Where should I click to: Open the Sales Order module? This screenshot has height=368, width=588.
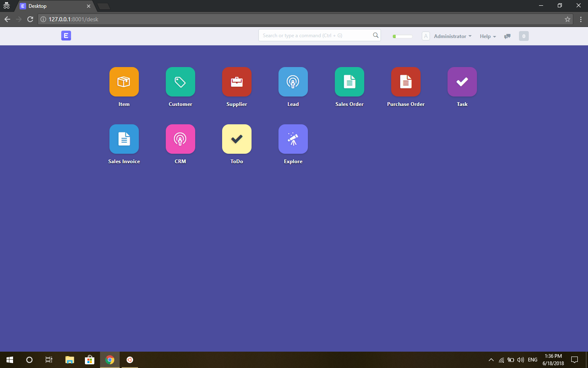click(350, 82)
